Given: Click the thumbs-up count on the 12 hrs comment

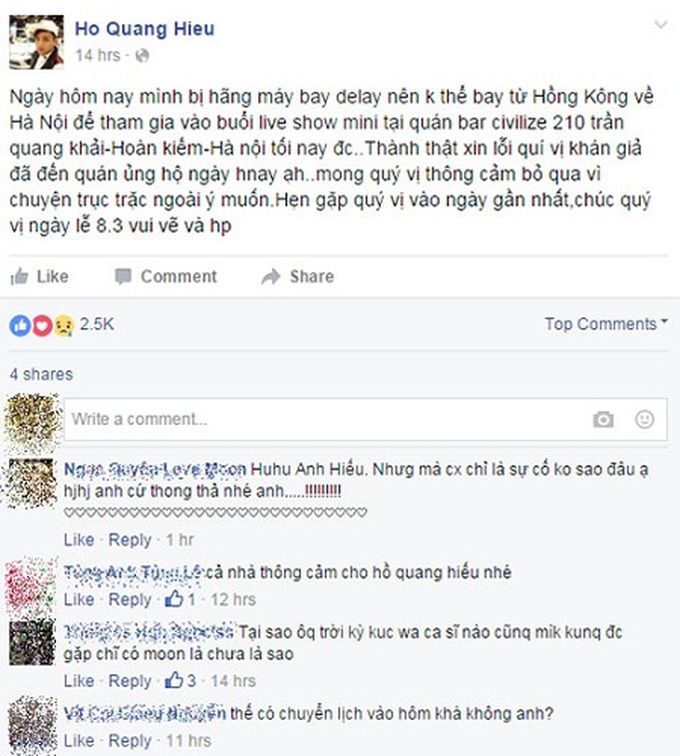Looking at the screenshot, I should (180, 599).
